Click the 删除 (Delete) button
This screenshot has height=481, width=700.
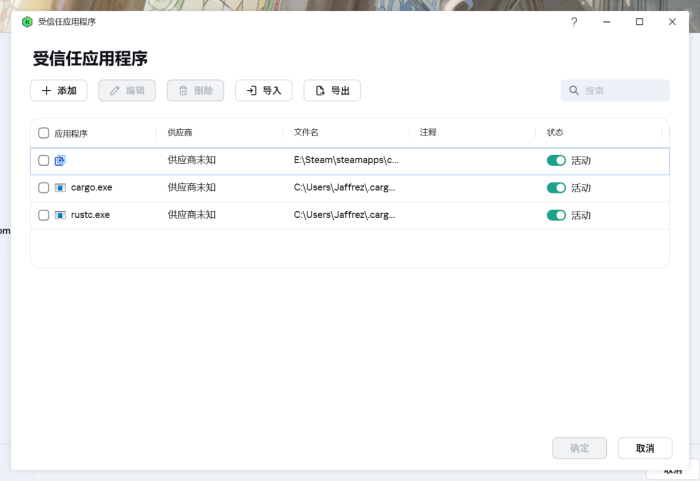pyautogui.click(x=196, y=91)
